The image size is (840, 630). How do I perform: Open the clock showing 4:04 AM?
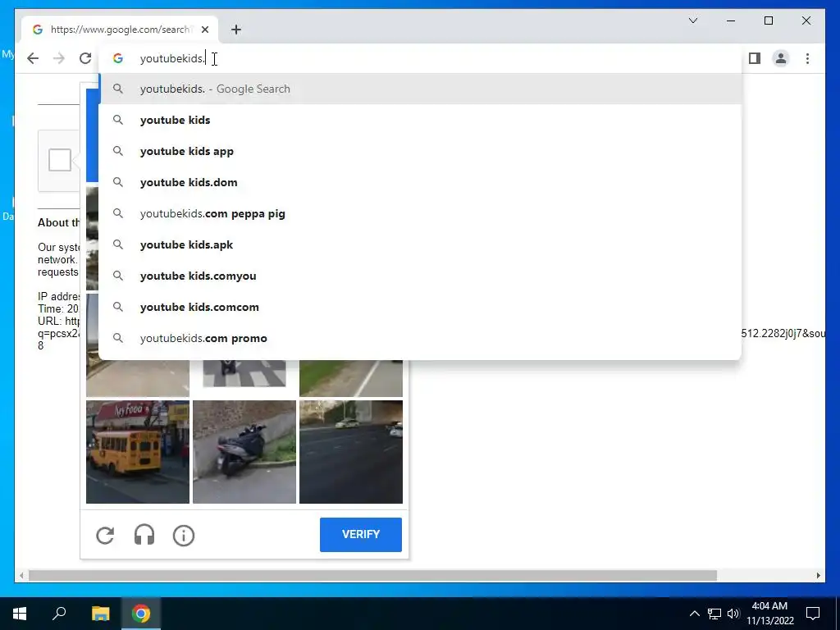pyautogui.click(x=769, y=614)
